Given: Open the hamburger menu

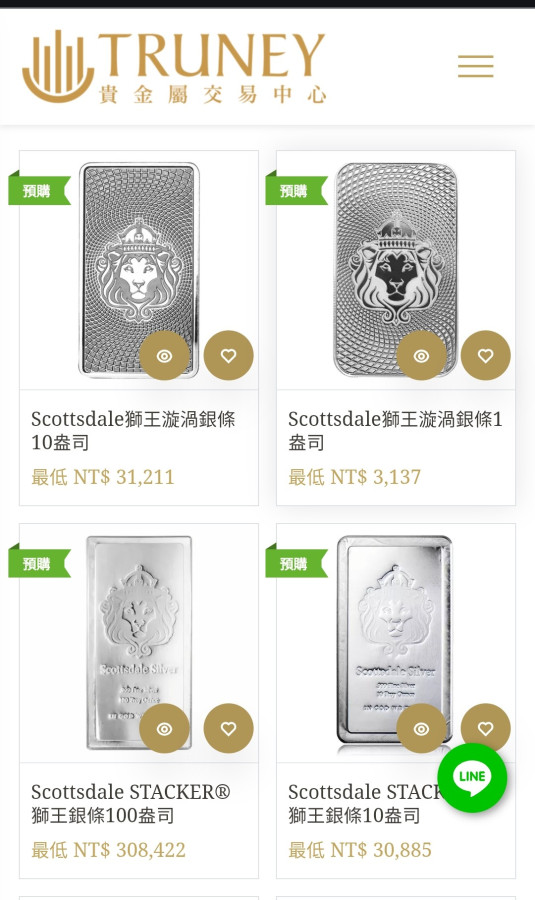Looking at the screenshot, I should [x=475, y=66].
